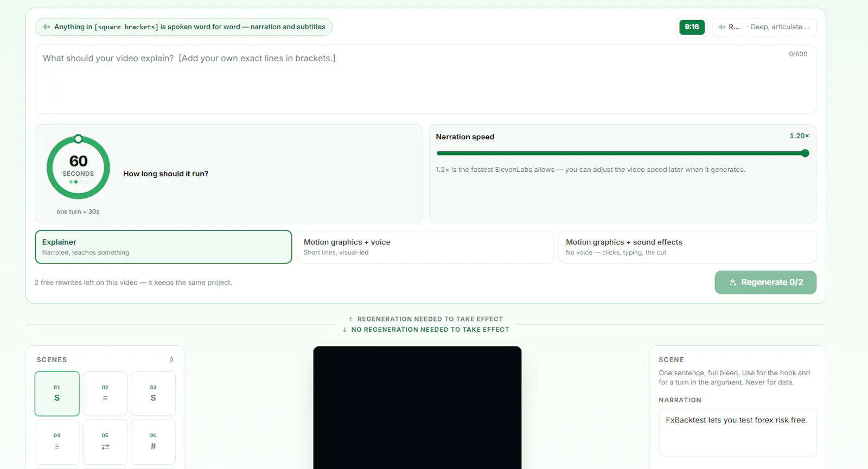Click the 'How long should it run?' label
Image resolution: width=868 pixels, height=469 pixels.
[x=165, y=174]
